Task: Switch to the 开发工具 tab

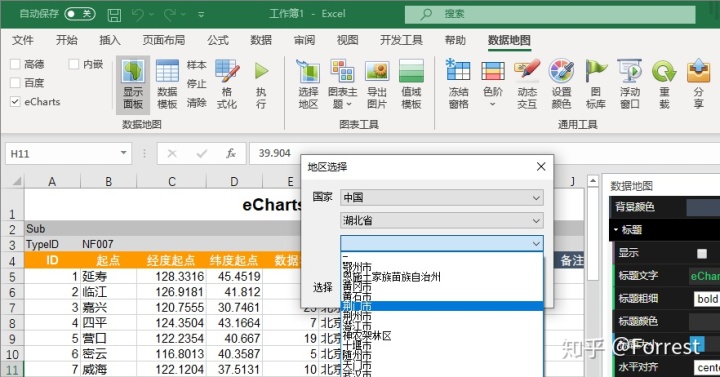Action: pyautogui.click(x=401, y=40)
